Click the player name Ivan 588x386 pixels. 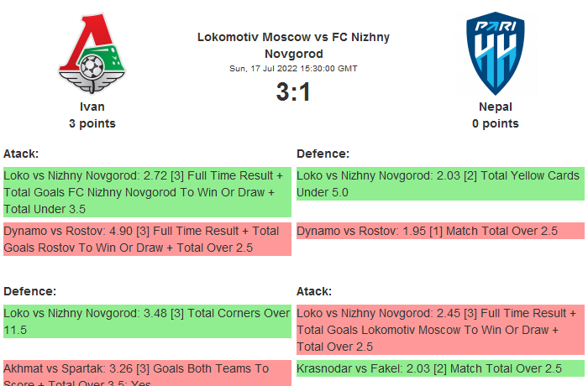[92, 107]
